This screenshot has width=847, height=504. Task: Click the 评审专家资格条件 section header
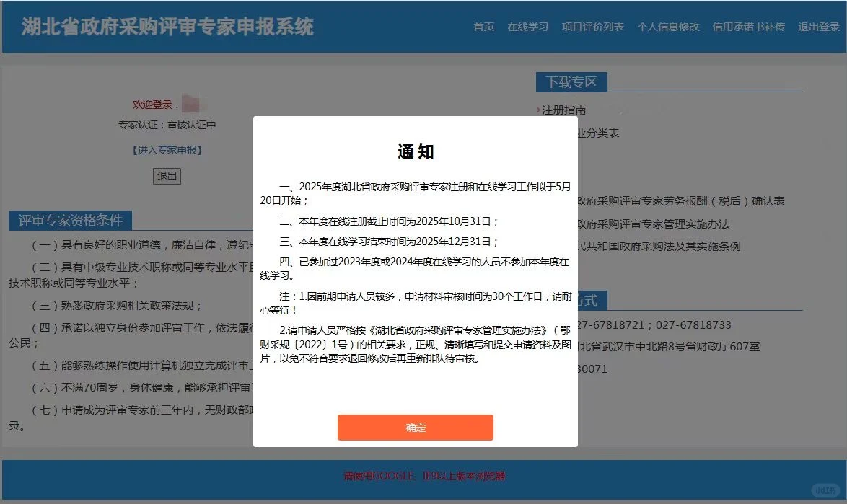tap(70, 221)
